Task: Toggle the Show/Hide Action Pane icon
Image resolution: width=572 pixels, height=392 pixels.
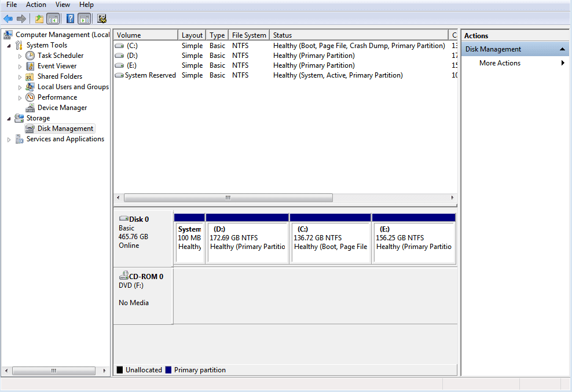Action: click(x=85, y=19)
